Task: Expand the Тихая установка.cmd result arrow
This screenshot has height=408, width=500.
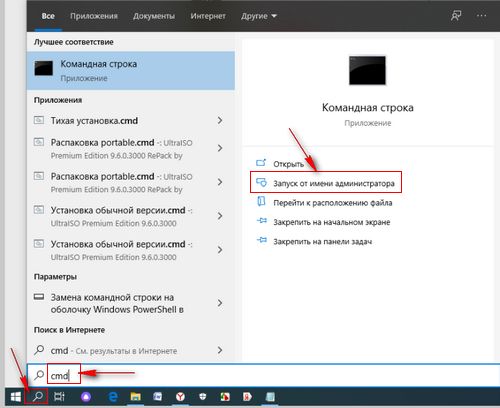Action: tap(220, 120)
